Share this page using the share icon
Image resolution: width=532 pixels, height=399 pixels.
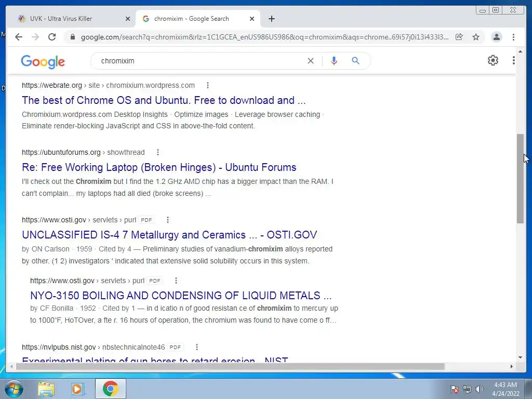459,37
